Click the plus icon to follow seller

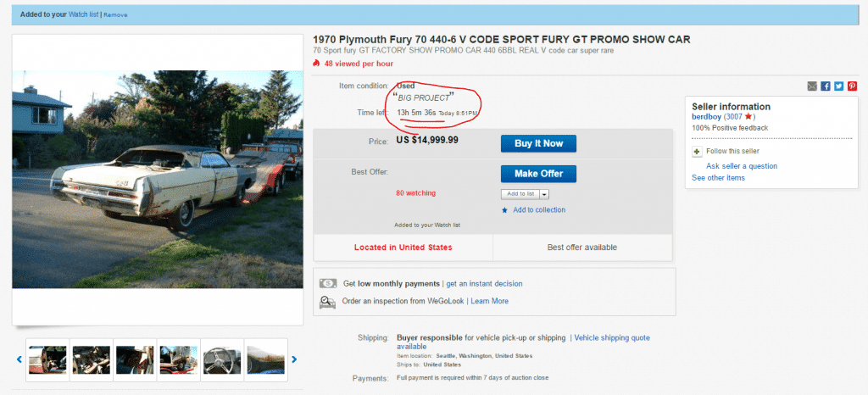point(698,152)
